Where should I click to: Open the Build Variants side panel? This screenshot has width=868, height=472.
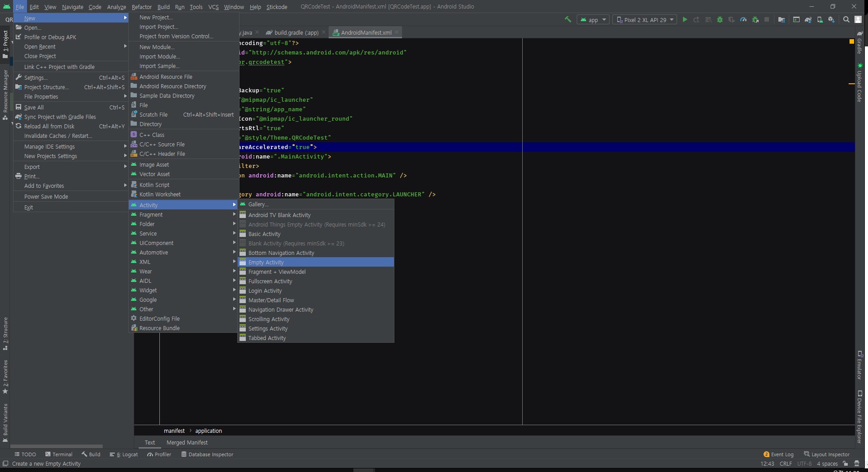click(x=5, y=423)
